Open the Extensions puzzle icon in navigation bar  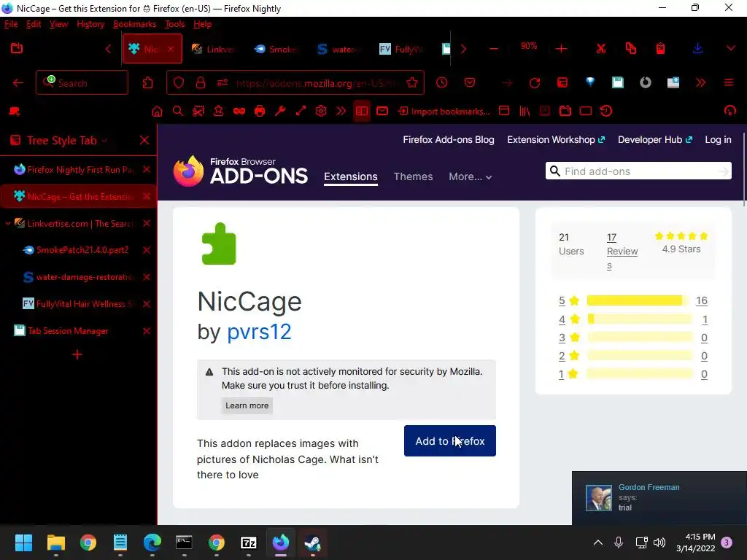point(147,83)
